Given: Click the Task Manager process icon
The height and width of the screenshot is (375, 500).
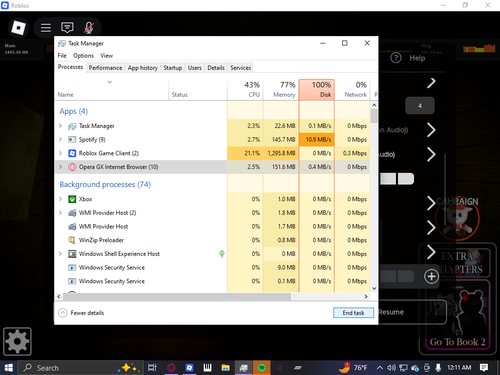Looking at the screenshot, I should coord(72,126).
